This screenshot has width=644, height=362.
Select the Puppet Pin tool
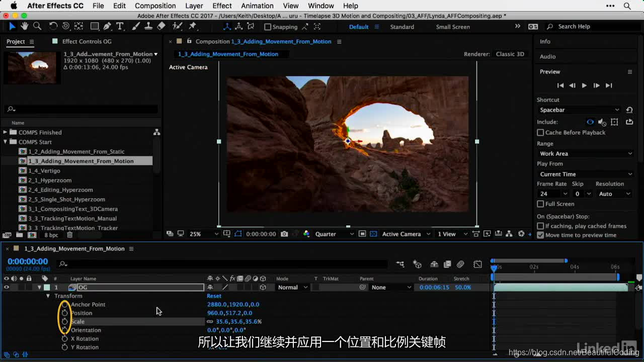coord(193,26)
